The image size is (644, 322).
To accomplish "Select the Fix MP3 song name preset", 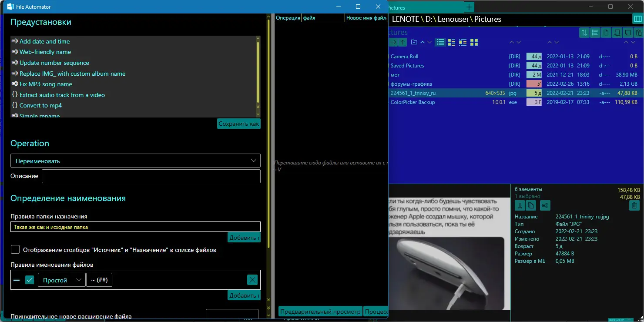I will pyautogui.click(x=46, y=84).
